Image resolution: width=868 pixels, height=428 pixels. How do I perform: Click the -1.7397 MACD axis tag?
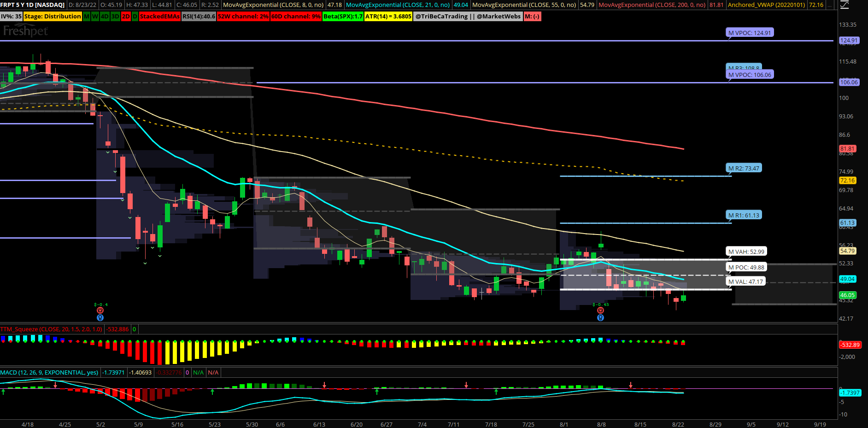850,393
